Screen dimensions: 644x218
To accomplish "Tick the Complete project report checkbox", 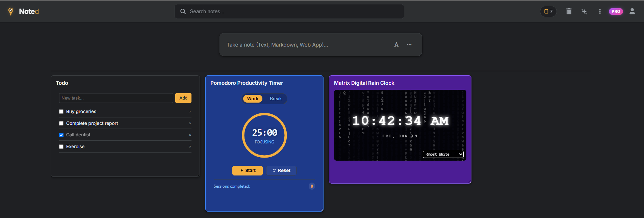I will click(61, 124).
